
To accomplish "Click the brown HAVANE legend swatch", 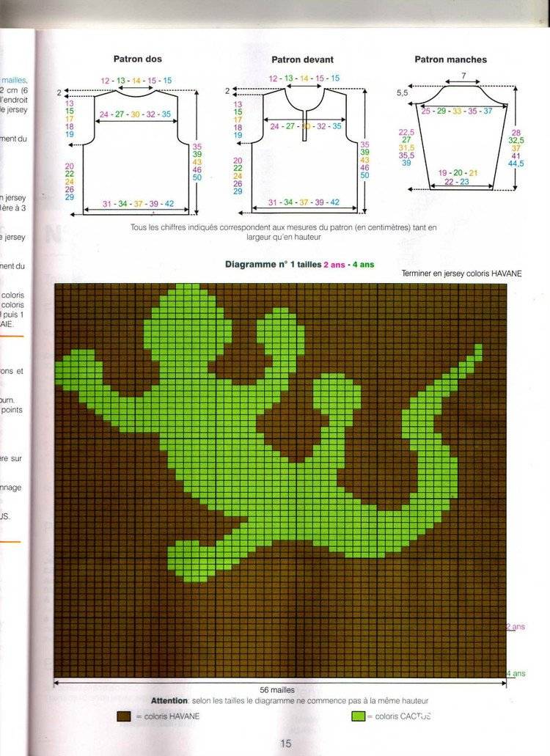I will click(x=124, y=716).
